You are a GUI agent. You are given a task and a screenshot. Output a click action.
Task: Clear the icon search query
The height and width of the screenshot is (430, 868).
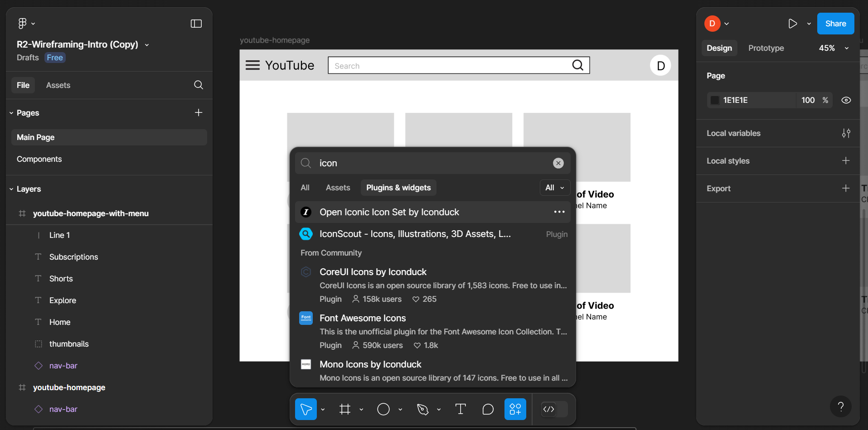pyautogui.click(x=558, y=163)
